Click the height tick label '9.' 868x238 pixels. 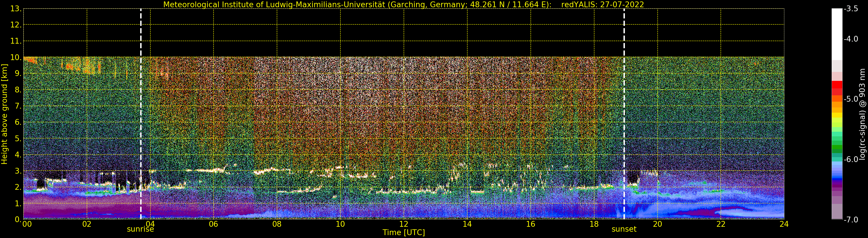click(18, 74)
